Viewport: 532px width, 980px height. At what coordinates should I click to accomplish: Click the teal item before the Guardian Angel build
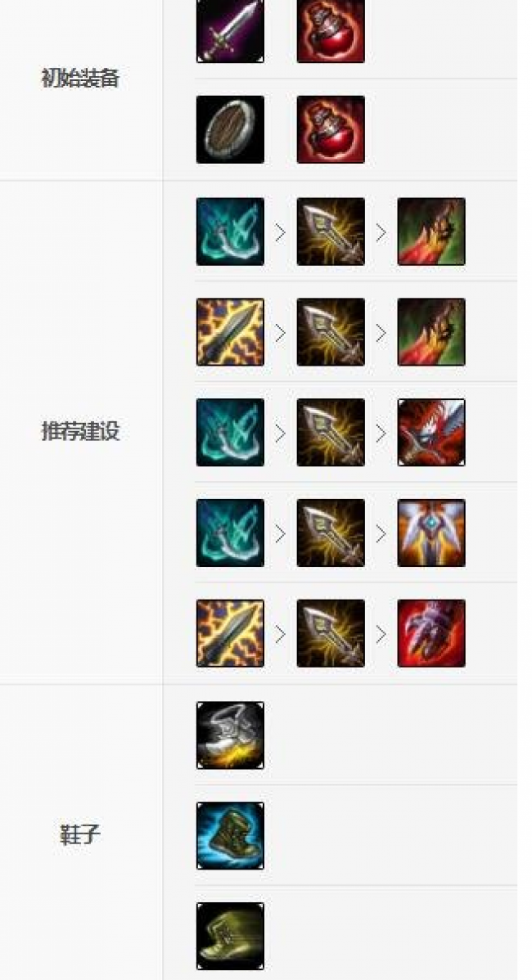click(230, 533)
